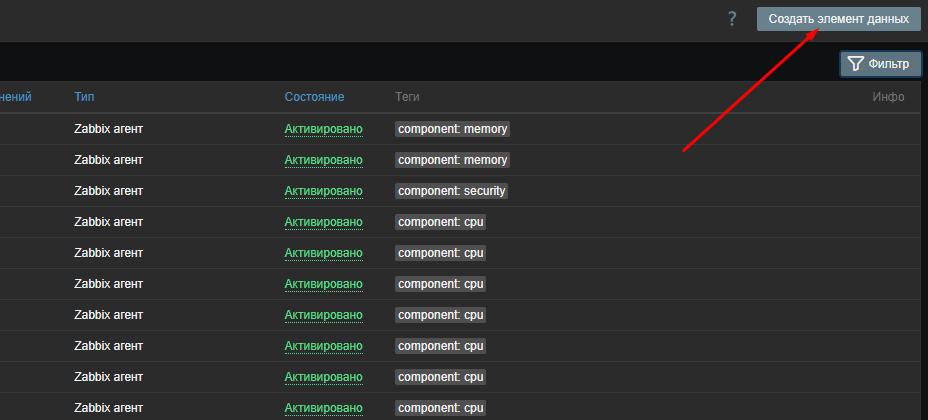Screen dimensions: 928x420
Task: Select the component: security tag
Action: (x=452, y=191)
